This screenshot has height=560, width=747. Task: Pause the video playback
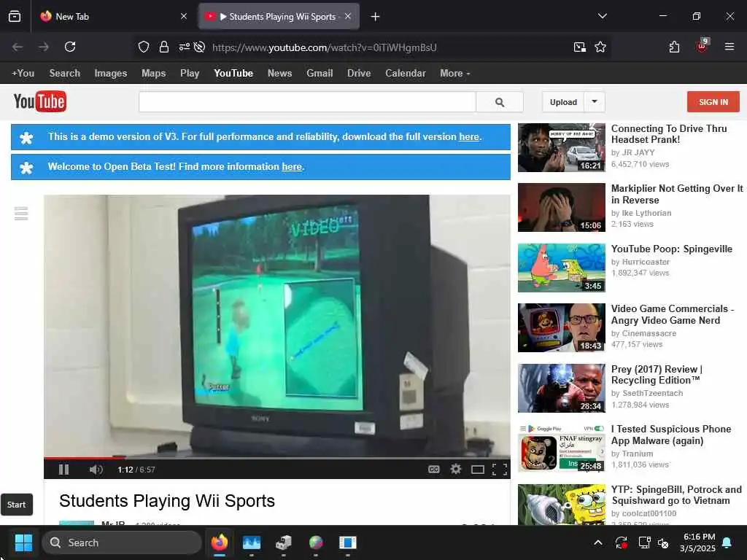click(x=64, y=470)
